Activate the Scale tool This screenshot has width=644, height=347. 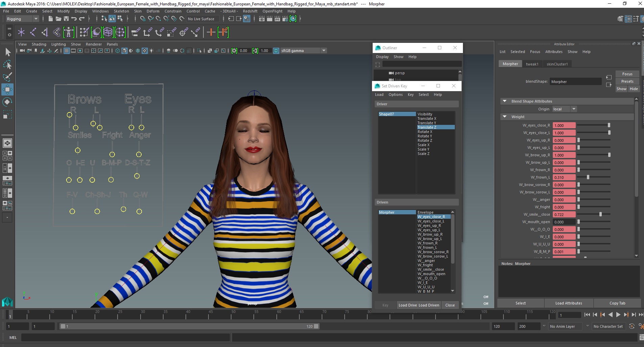(7, 114)
